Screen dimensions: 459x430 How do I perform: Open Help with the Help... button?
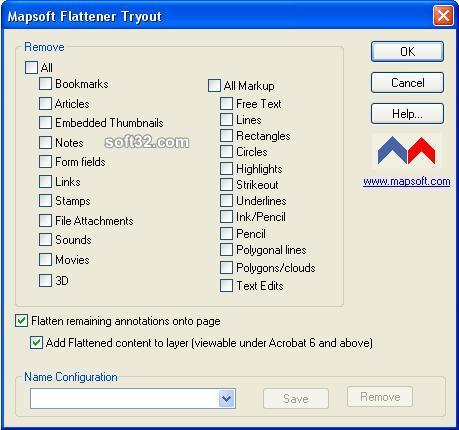(407, 114)
